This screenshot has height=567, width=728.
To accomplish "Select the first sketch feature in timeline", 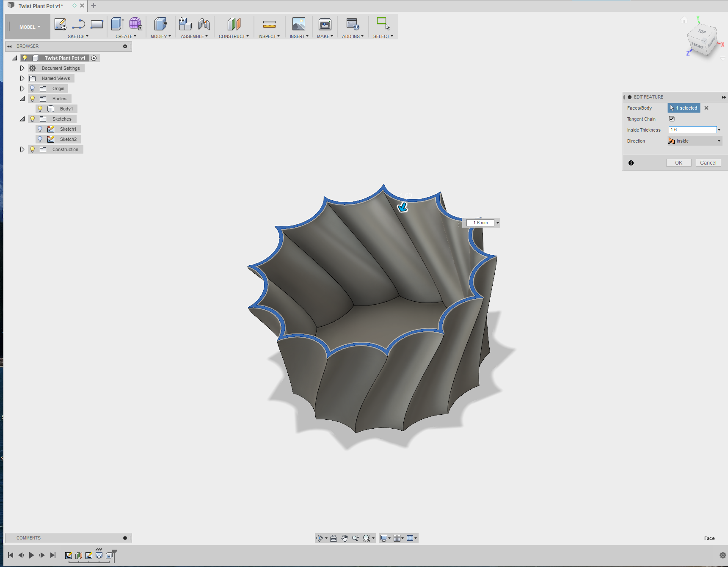I will (x=69, y=556).
